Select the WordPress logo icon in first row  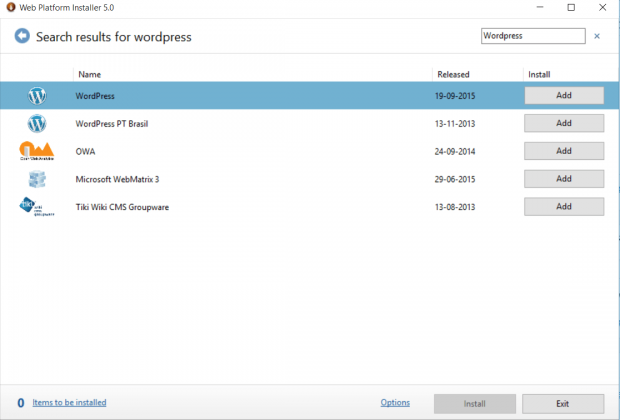tap(37, 96)
